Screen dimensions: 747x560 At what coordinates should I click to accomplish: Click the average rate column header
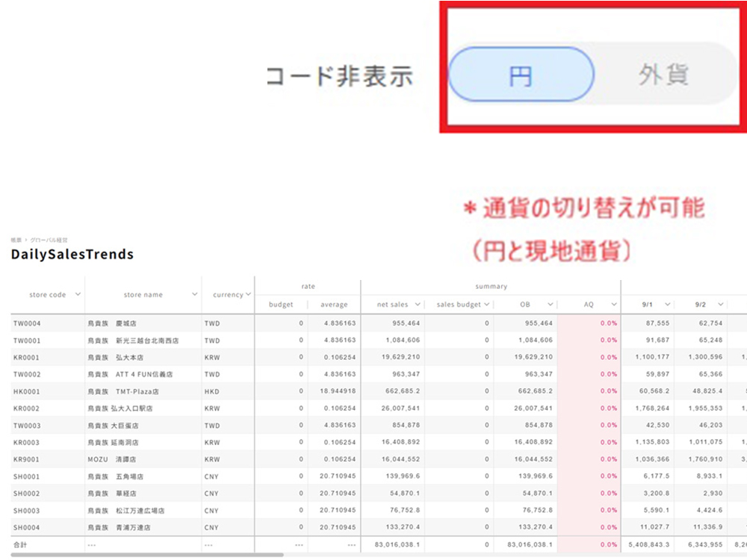334,305
